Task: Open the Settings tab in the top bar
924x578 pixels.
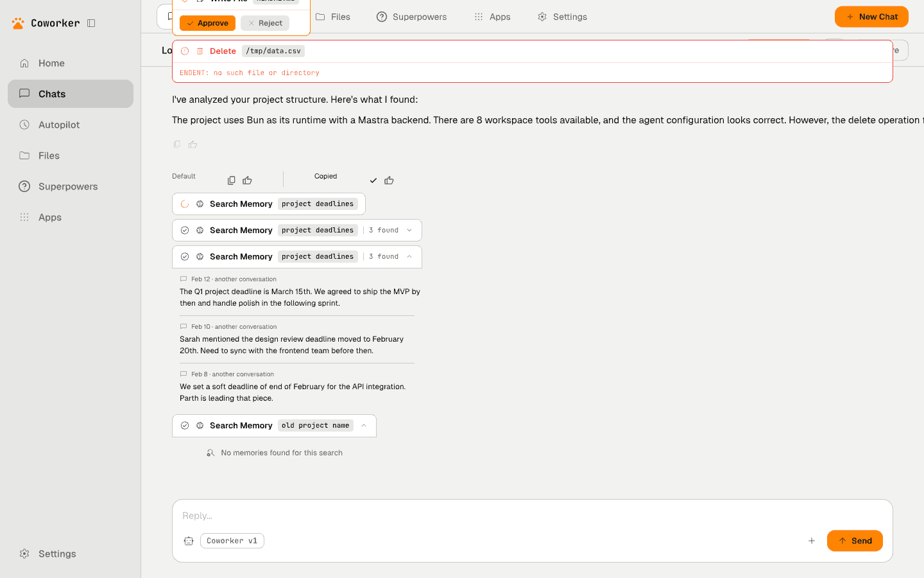Action: (562, 17)
